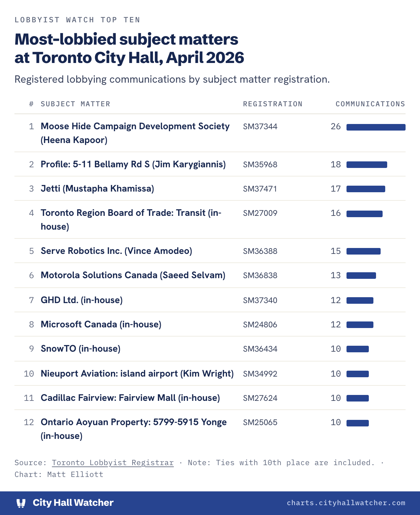420x515 pixels.
Task: Click the Motorola Solutions Canada bar
Action: 361,276
